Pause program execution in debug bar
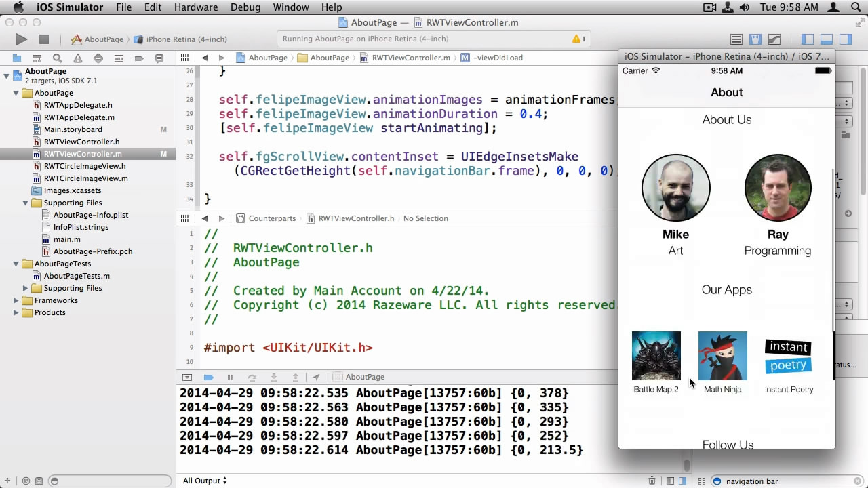868x488 pixels. pyautogui.click(x=231, y=377)
